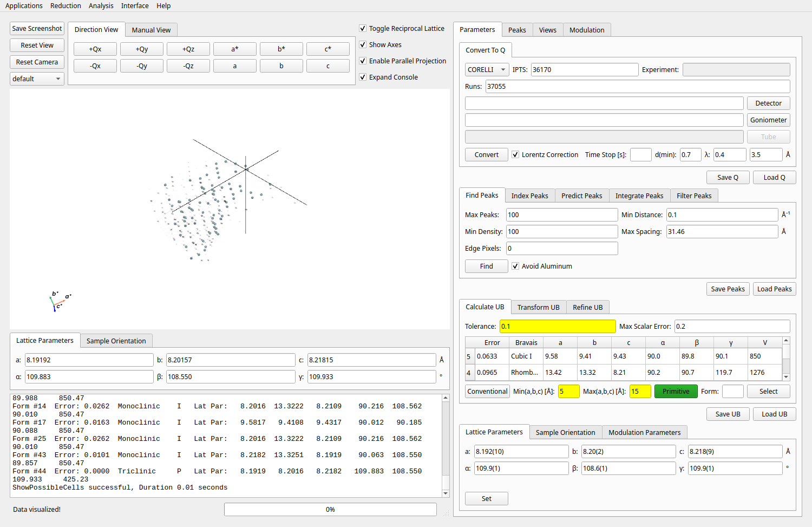Open Predict Peaks tab
The image size is (812, 527).
[582, 196]
